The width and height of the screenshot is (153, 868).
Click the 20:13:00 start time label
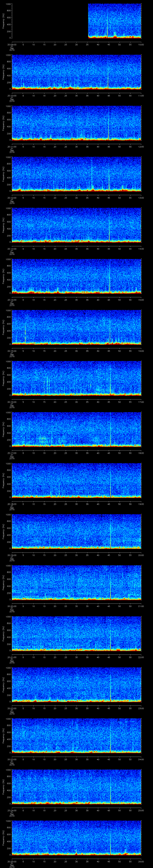pyautogui.click(x=12, y=249)
